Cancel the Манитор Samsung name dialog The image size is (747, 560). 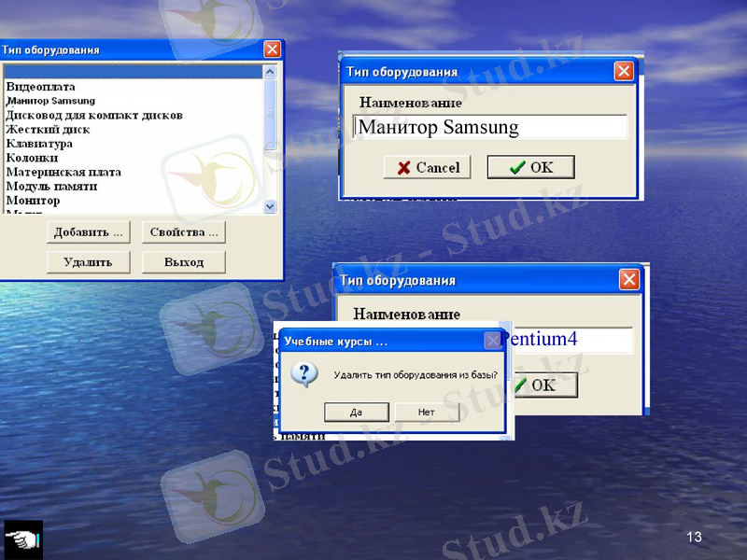428,168
